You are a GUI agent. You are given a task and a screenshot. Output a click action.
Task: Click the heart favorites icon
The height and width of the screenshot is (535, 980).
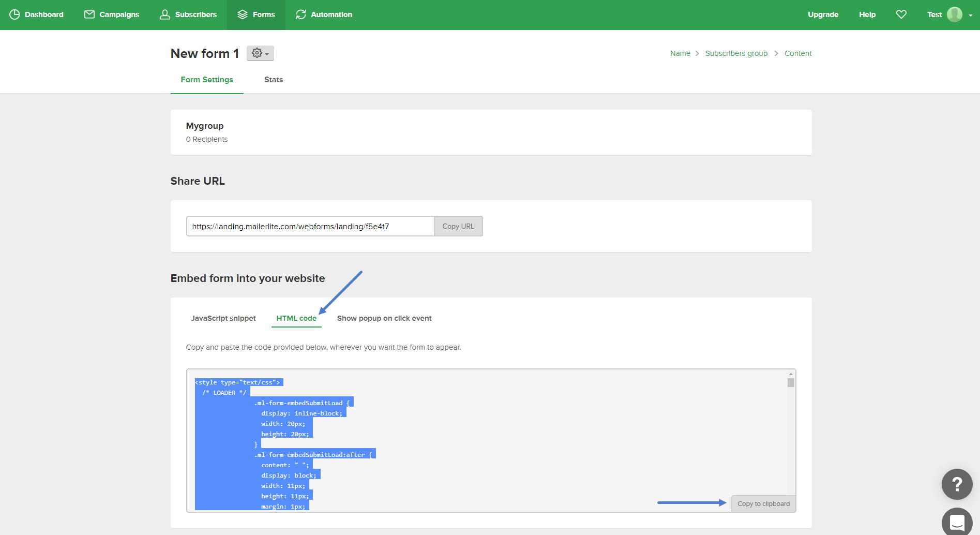click(901, 14)
